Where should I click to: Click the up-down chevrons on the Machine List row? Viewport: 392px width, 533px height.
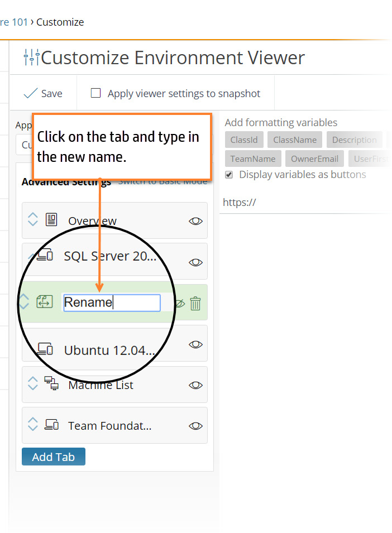click(x=32, y=383)
